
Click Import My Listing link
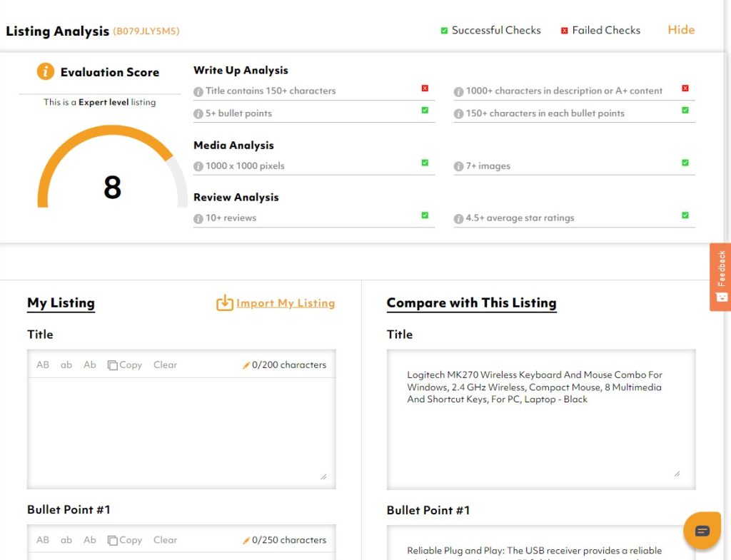click(x=285, y=303)
